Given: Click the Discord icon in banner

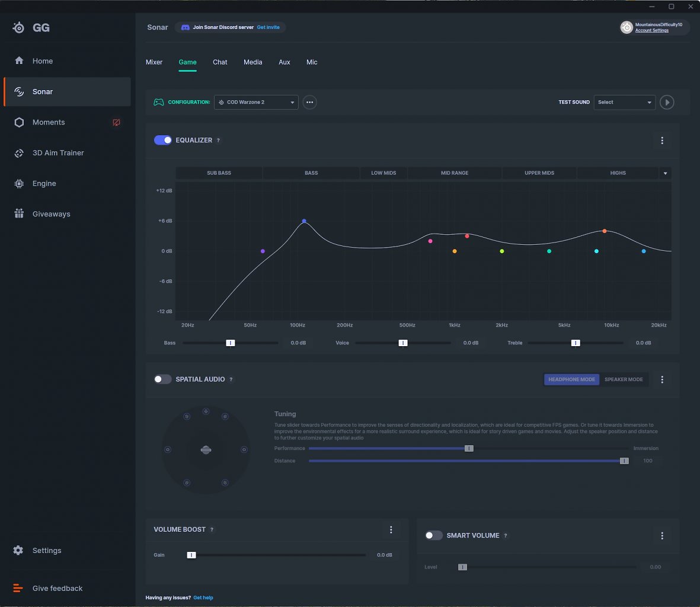Looking at the screenshot, I should pyautogui.click(x=186, y=27).
